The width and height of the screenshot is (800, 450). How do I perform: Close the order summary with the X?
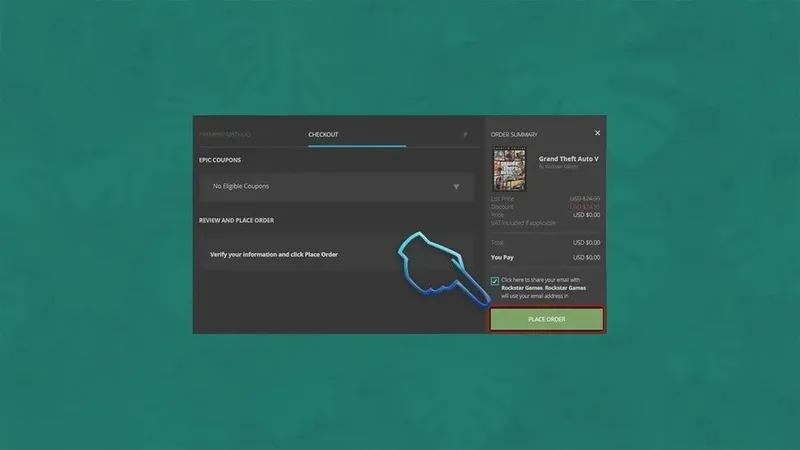click(597, 133)
